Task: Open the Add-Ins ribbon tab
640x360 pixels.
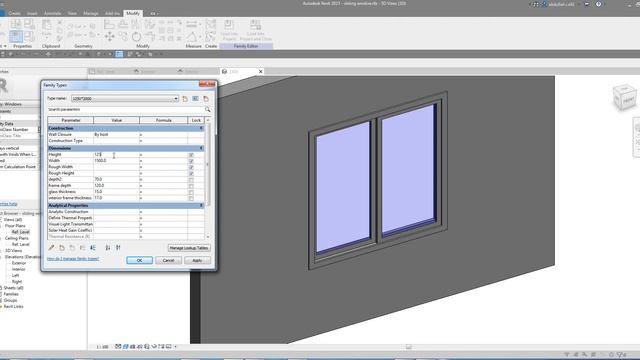Action: click(x=112, y=13)
